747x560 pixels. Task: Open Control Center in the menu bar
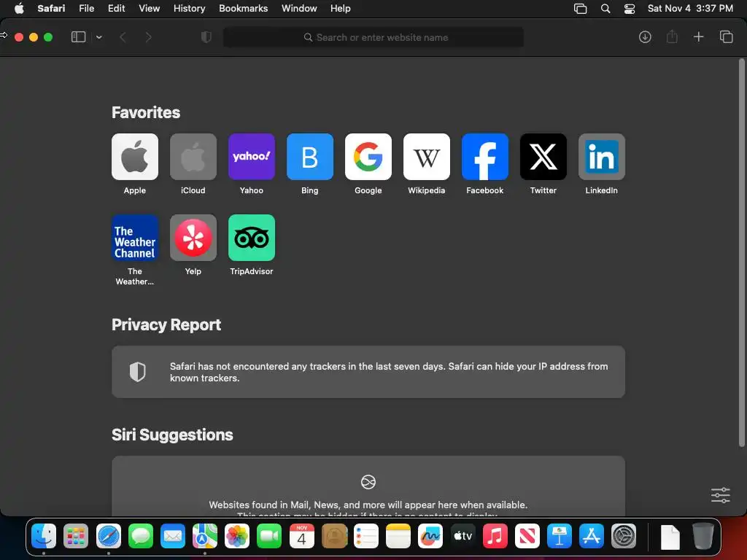(x=630, y=9)
